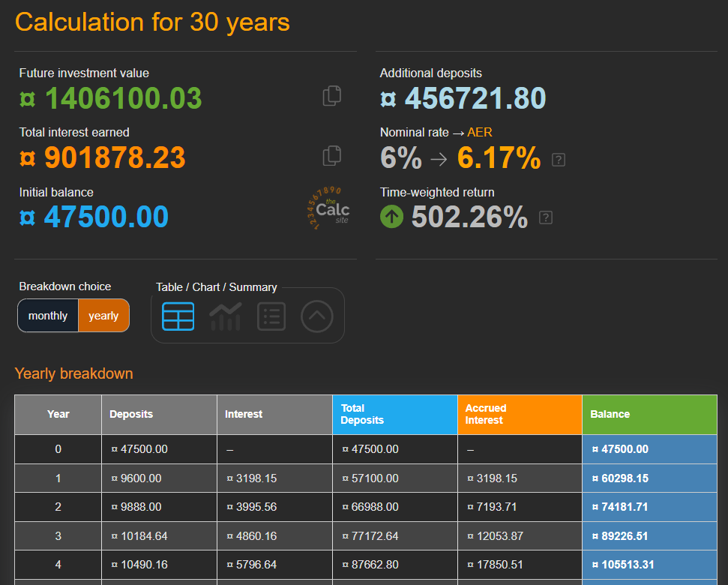This screenshot has width=728, height=585.
Task: Click the Yearly breakdown heading
Action: [73, 373]
